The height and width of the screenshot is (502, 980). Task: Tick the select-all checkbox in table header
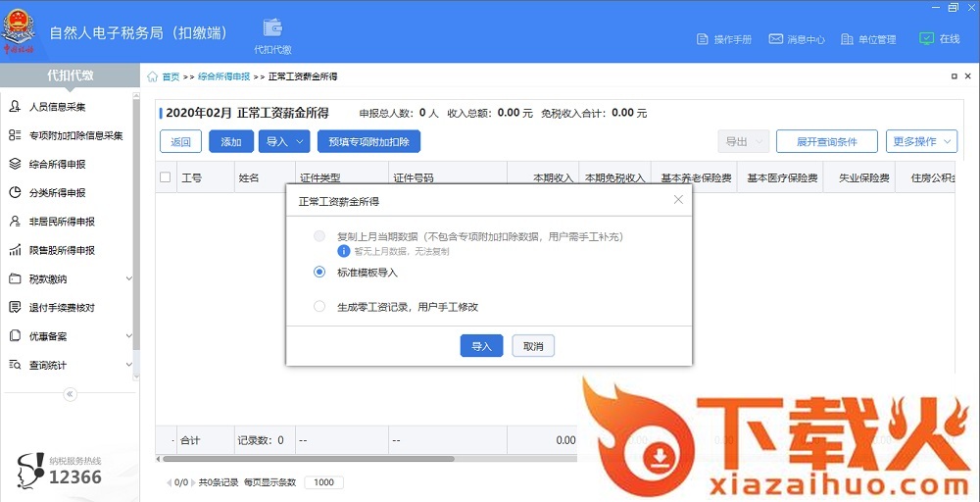point(165,177)
